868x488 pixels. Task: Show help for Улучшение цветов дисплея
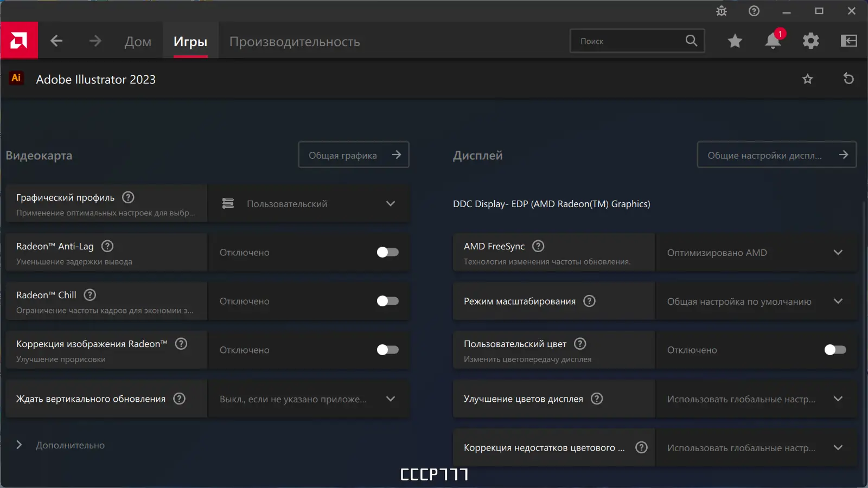597,399
